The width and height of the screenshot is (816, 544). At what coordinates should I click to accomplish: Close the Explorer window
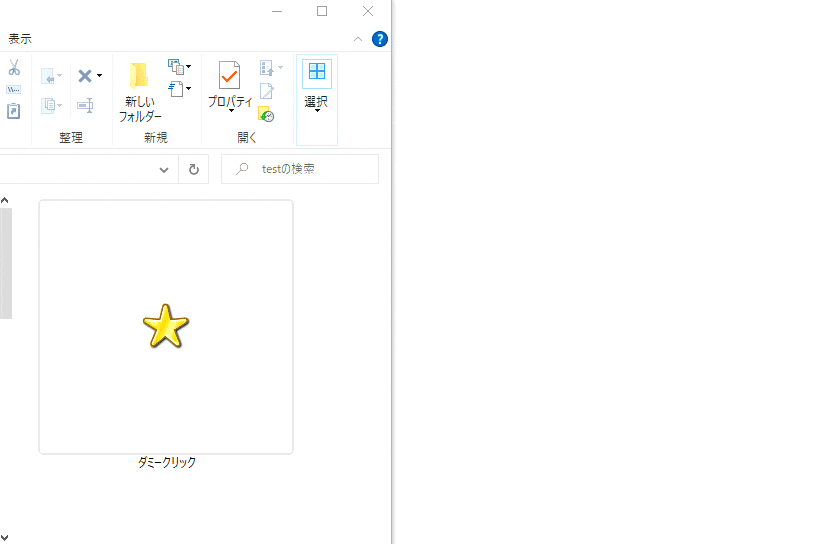tap(368, 11)
